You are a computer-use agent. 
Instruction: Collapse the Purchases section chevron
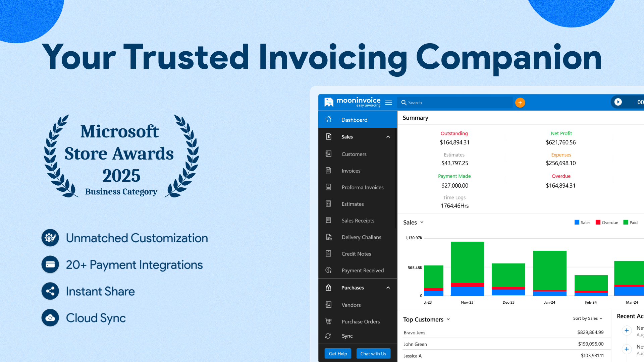click(388, 288)
